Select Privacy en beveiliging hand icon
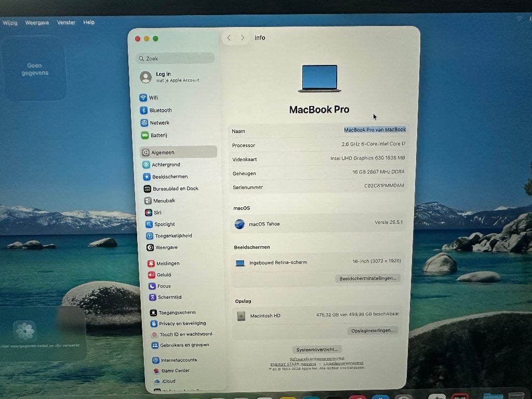The image size is (532, 399). [154, 324]
